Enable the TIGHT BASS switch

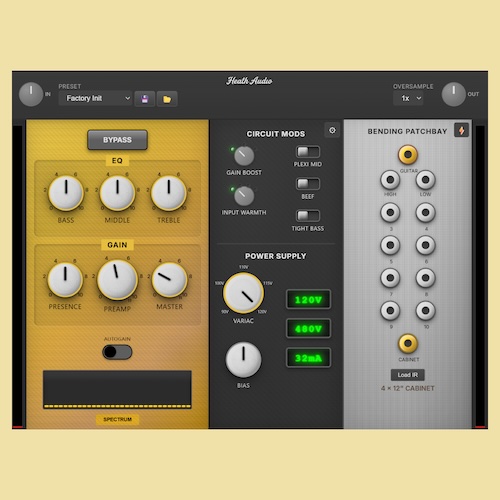pos(308,216)
